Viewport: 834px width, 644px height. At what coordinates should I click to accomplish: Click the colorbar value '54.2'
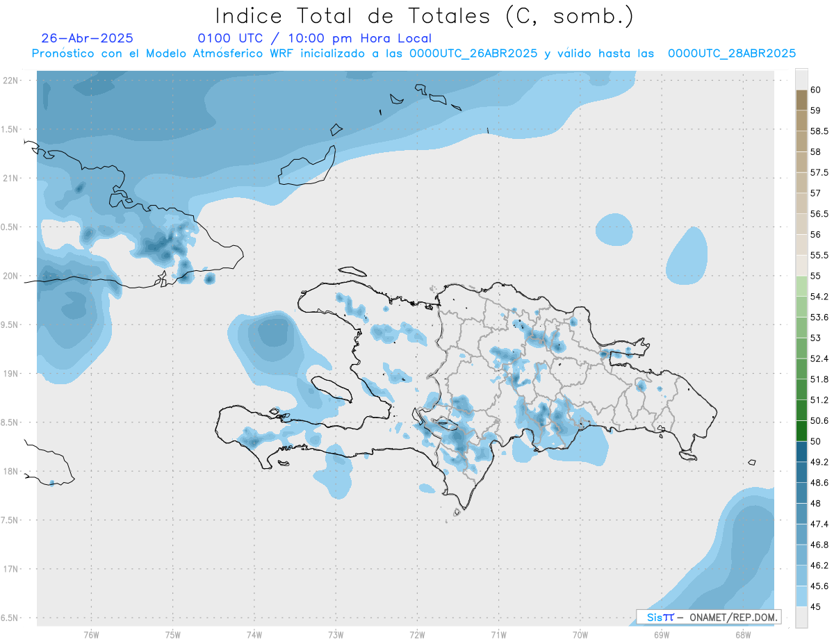819,297
